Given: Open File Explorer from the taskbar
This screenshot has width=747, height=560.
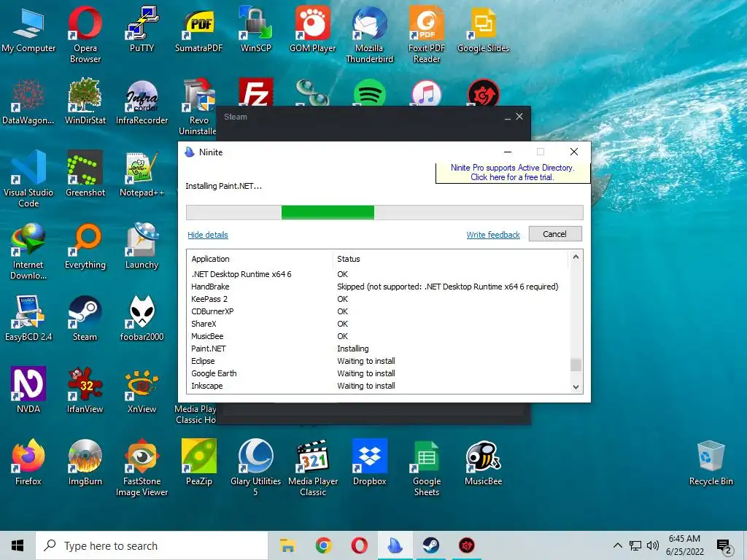Looking at the screenshot, I should (x=287, y=545).
